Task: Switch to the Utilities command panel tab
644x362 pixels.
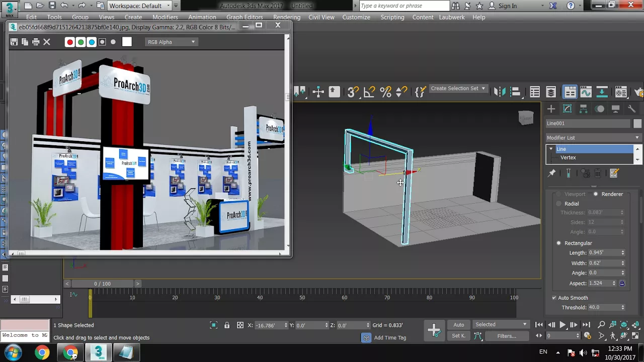Action: [631, 109]
